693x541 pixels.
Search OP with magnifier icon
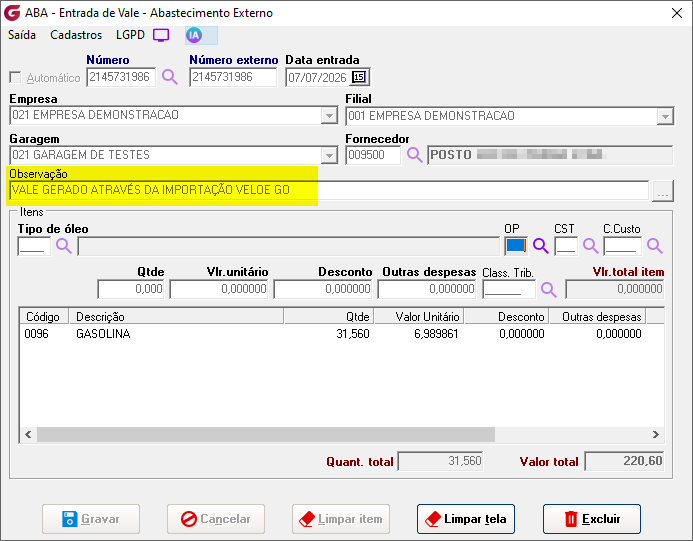pyautogui.click(x=541, y=246)
